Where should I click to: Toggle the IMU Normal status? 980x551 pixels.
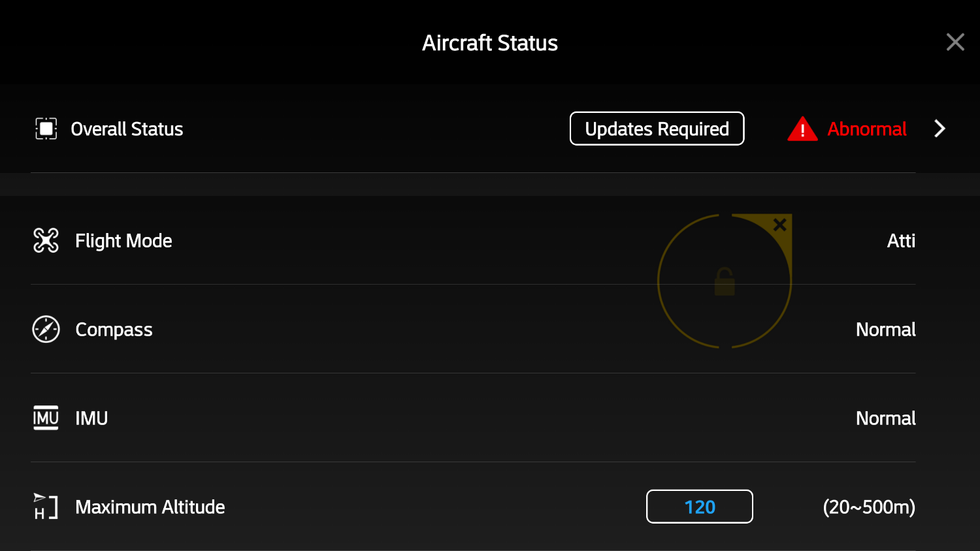886,418
